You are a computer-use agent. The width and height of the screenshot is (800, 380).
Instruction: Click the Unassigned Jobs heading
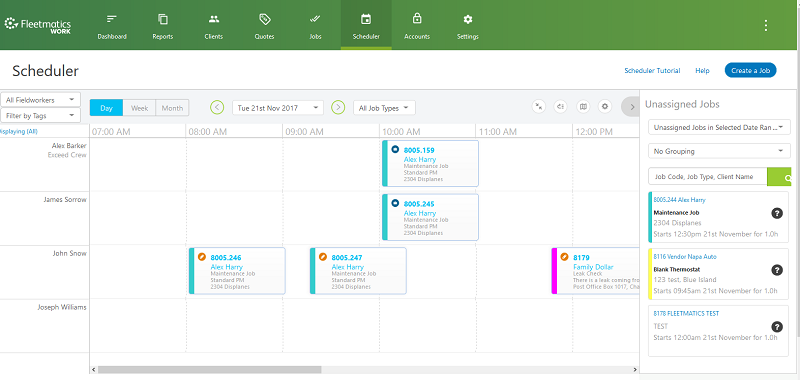tap(682, 104)
